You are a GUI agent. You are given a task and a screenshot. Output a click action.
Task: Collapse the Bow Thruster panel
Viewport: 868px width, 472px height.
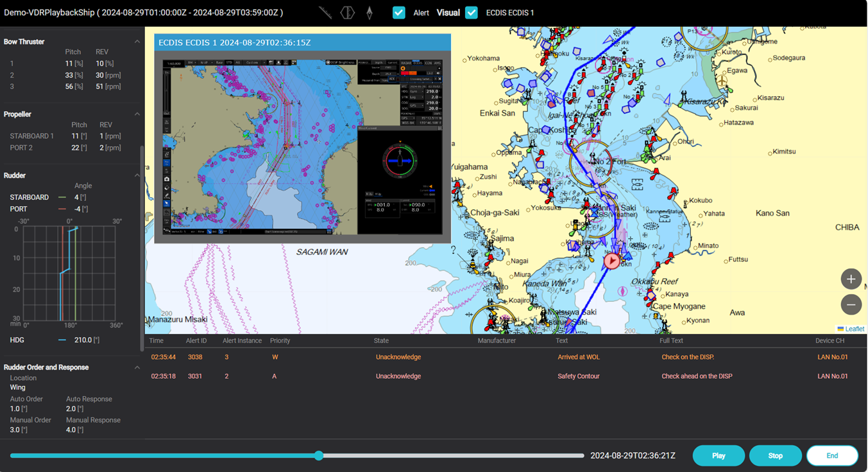tap(136, 40)
